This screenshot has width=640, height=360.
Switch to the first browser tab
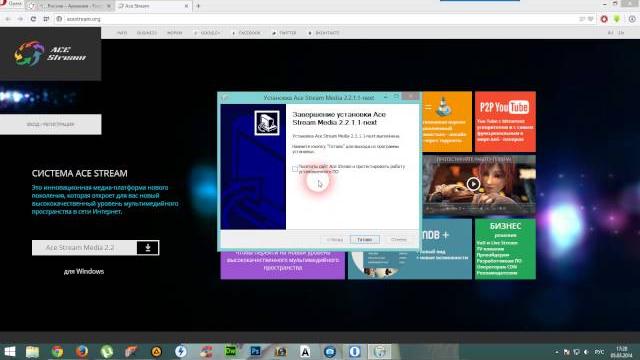tap(70, 6)
